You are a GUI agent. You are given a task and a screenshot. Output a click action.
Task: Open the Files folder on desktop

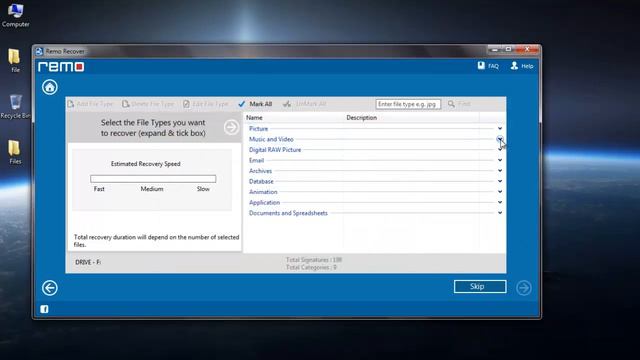tap(15, 152)
